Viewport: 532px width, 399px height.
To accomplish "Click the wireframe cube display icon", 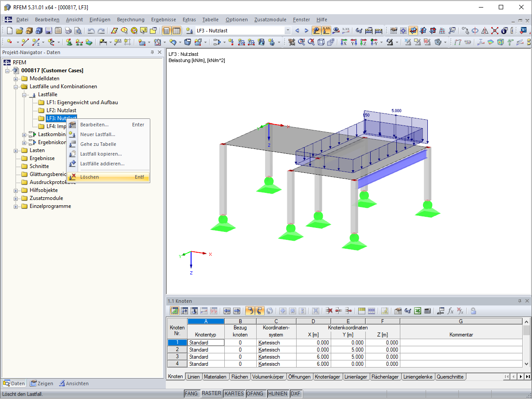I will [321, 42].
